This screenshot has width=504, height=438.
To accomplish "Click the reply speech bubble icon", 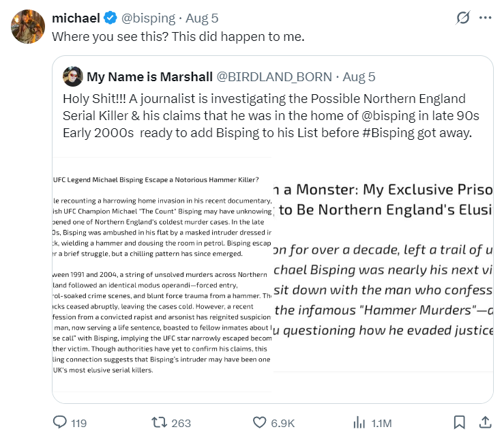I will [x=61, y=422].
